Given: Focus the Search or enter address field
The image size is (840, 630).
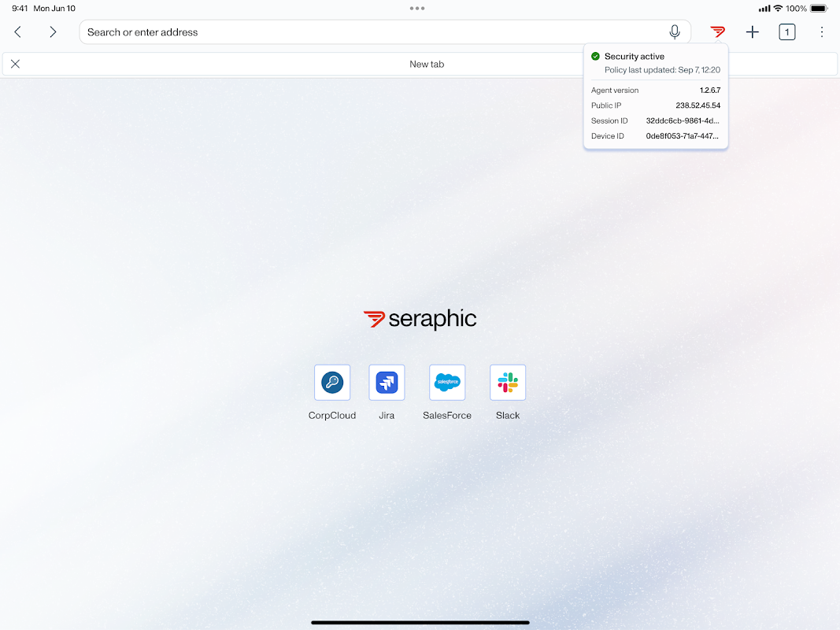Looking at the screenshot, I should coord(385,32).
